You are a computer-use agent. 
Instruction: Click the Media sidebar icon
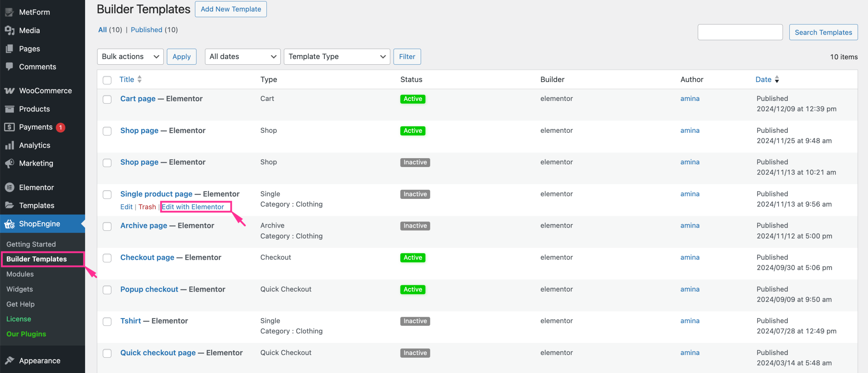[x=9, y=30]
